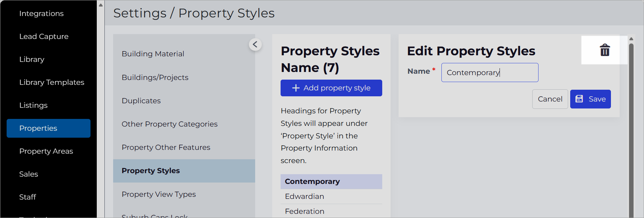Collapse settings panel with chevron arrow
The width and height of the screenshot is (644, 218).
(x=255, y=45)
